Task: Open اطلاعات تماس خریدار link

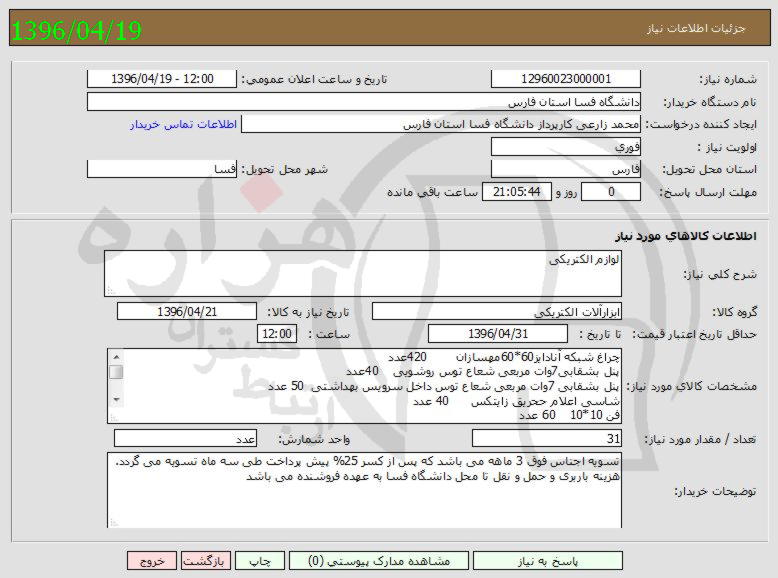Action: point(183,125)
